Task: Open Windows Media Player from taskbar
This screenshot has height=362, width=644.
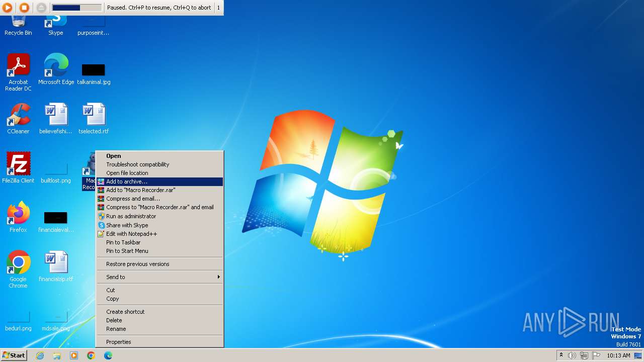Action: coord(74,355)
